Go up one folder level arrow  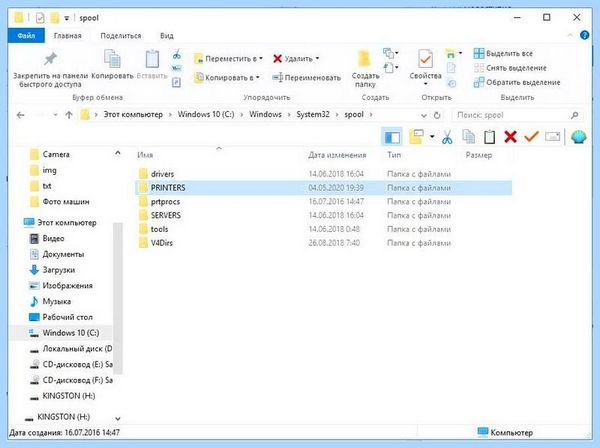click(69, 115)
